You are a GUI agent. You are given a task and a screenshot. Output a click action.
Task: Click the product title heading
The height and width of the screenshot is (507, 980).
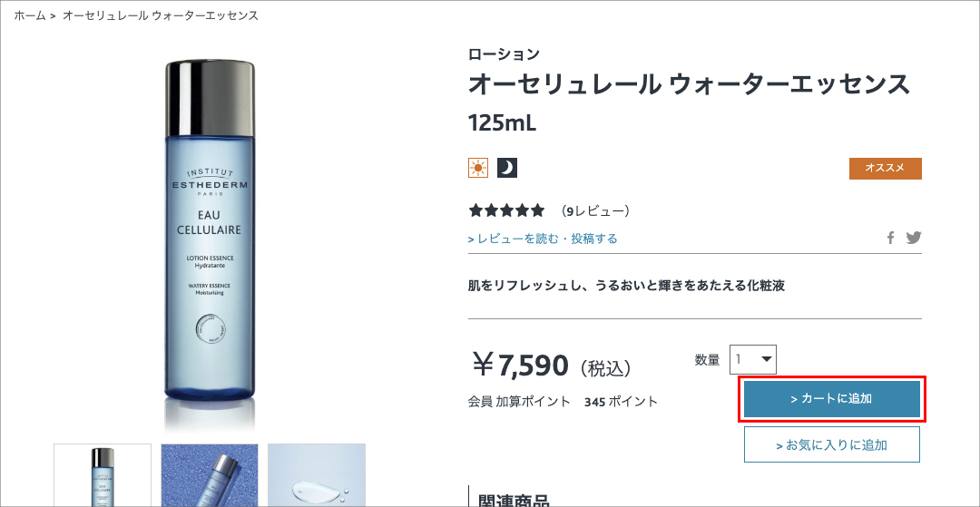689,84
